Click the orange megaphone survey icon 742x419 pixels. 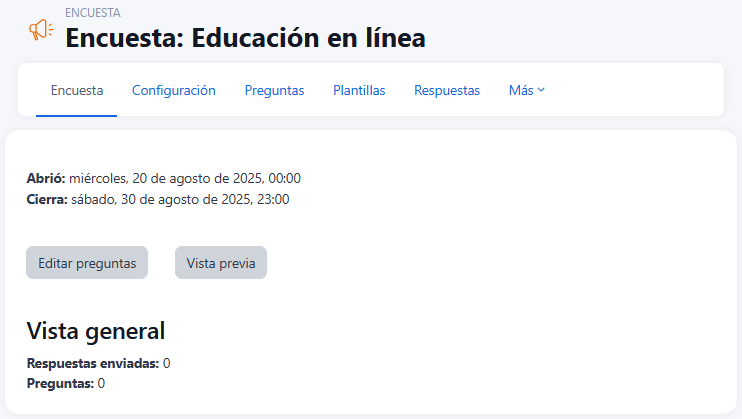point(41,31)
